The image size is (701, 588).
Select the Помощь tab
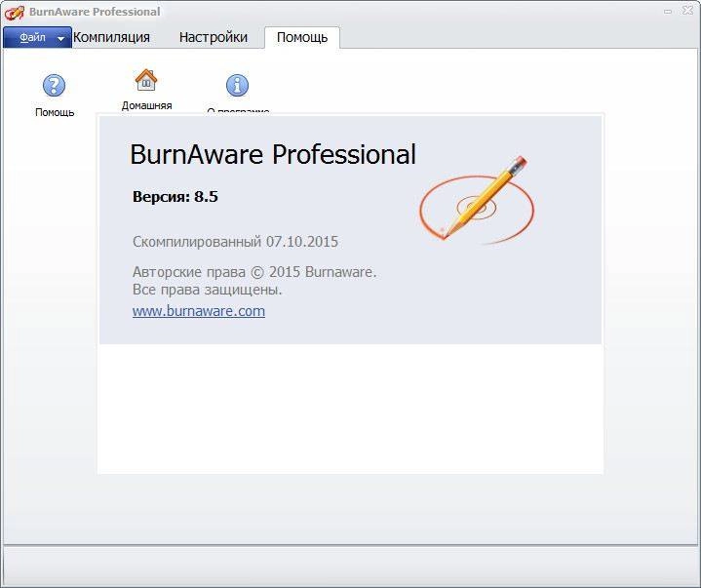[302, 37]
